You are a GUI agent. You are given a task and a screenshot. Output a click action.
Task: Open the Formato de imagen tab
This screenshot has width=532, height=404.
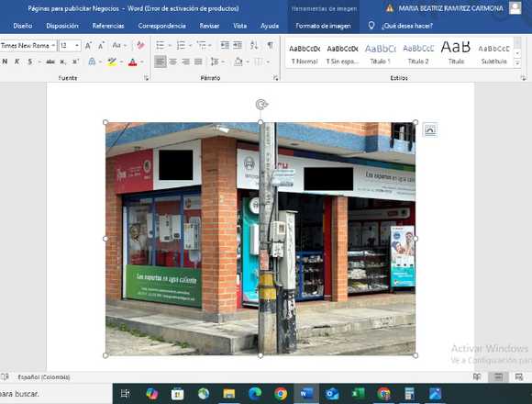pos(323,26)
